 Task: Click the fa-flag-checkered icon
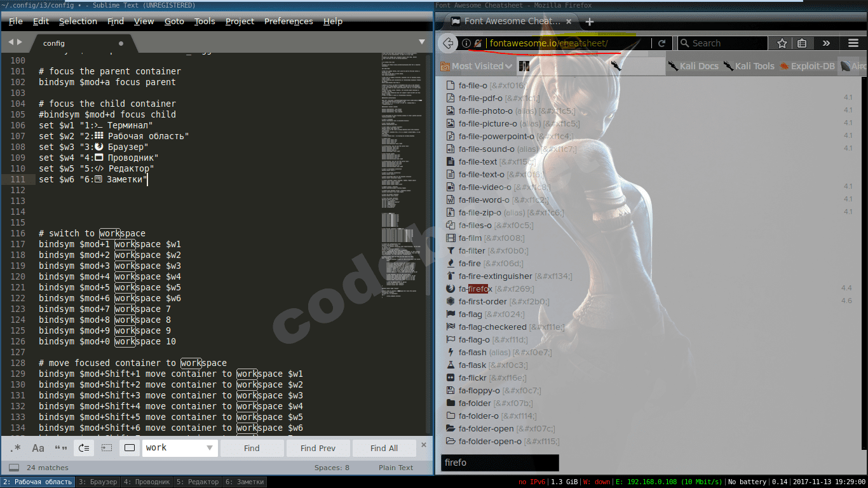pos(451,327)
